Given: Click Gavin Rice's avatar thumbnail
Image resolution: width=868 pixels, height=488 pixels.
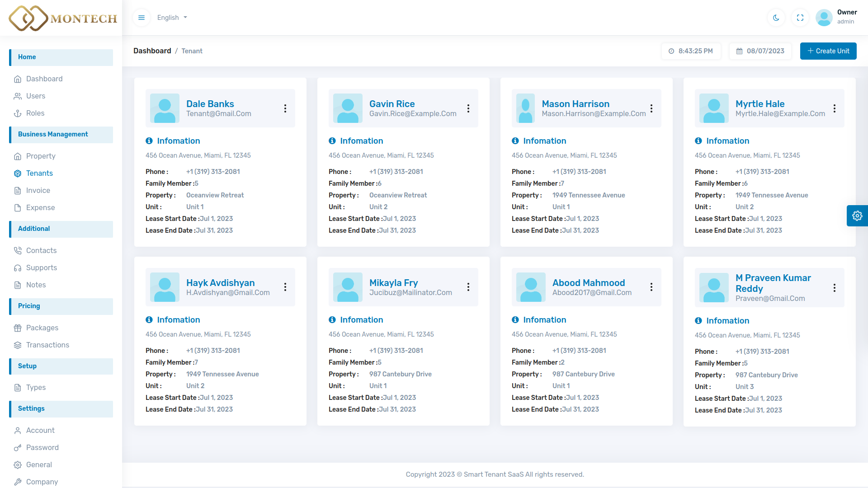Looking at the screenshot, I should 348,108.
